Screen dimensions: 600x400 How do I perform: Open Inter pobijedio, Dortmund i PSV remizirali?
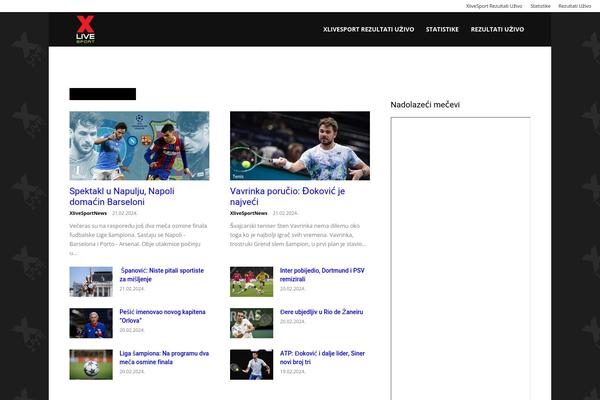(x=322, y=275)
